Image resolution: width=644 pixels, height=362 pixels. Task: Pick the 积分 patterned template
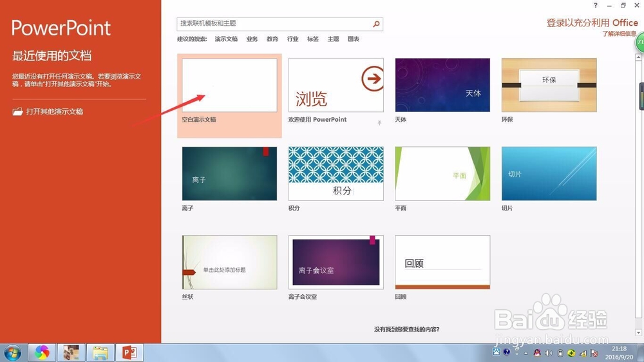click(336, 173)
